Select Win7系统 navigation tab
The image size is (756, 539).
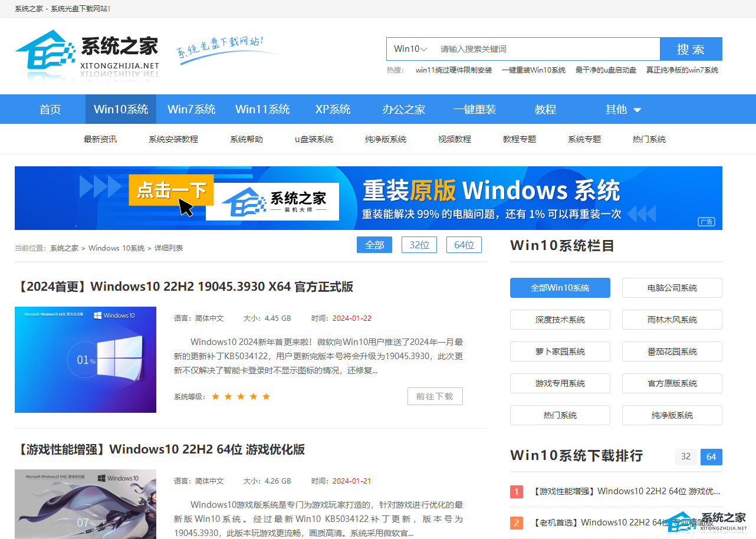point(192,109)
